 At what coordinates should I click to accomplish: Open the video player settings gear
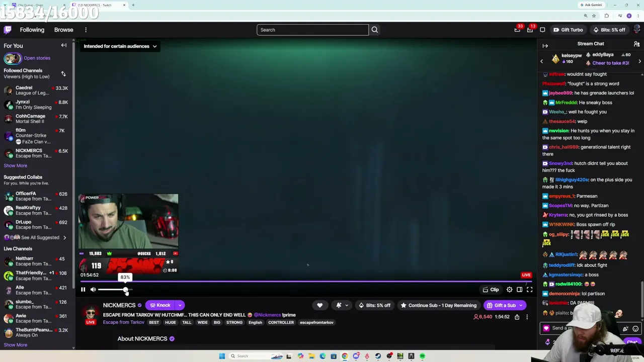point(510,290)
